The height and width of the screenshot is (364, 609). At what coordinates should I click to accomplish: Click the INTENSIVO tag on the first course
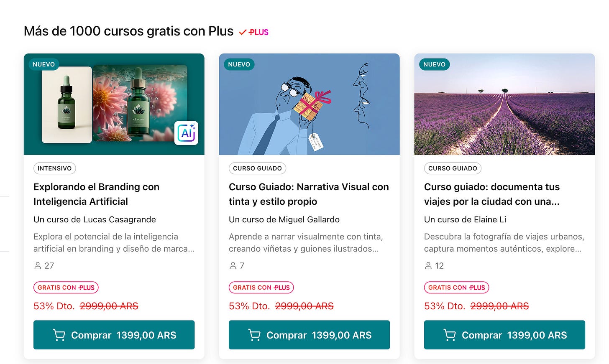tap(54, 168)
